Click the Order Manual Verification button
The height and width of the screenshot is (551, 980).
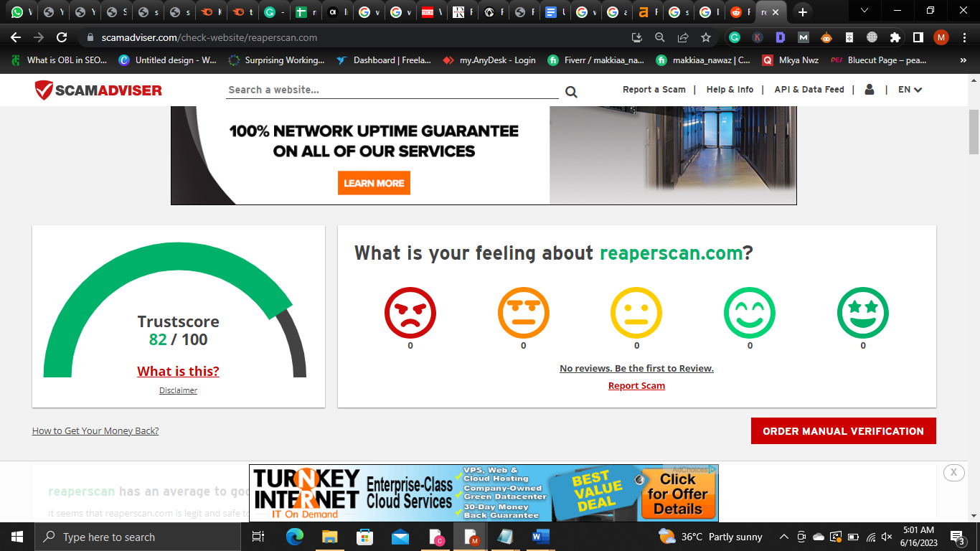click(844, 431)
